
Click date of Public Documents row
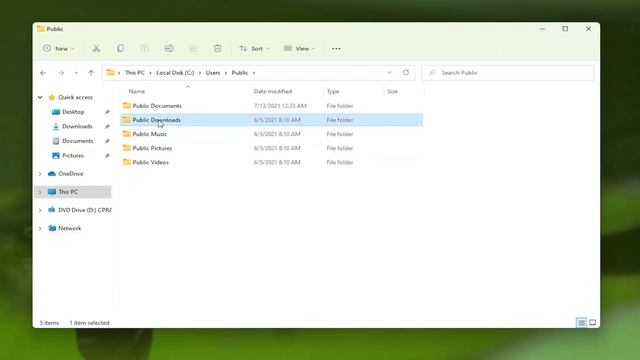coord(280,106)
